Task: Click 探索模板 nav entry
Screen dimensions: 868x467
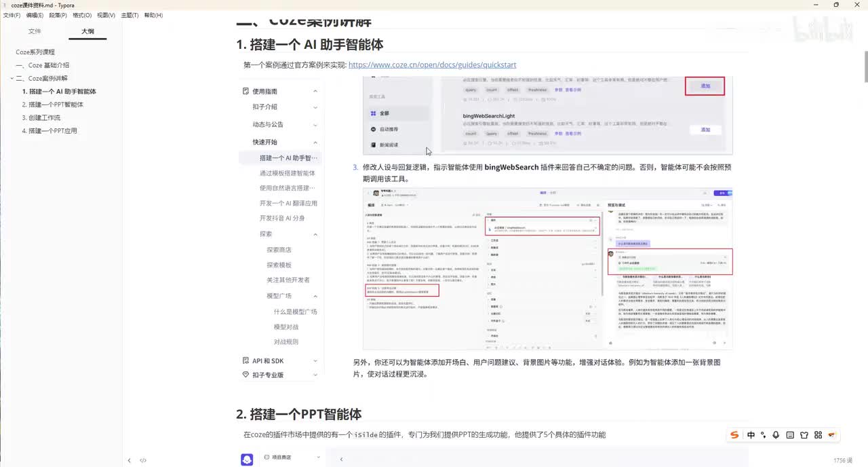Action: 279,265
